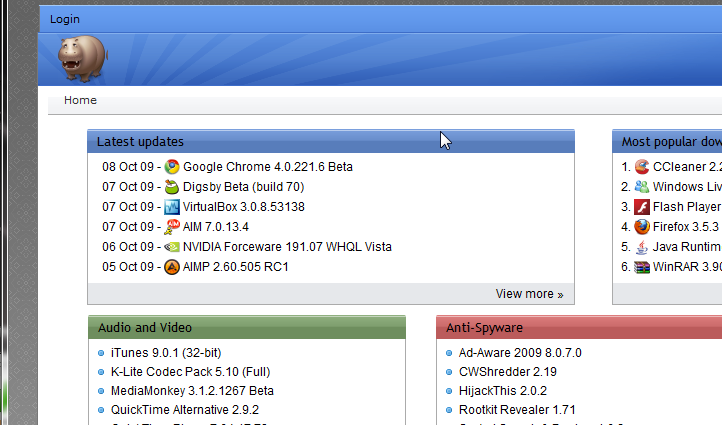The width and height of the screenshot is (722, 425).
Task: Click the Flash Player icon in popular list
Action: coord(642,207)
